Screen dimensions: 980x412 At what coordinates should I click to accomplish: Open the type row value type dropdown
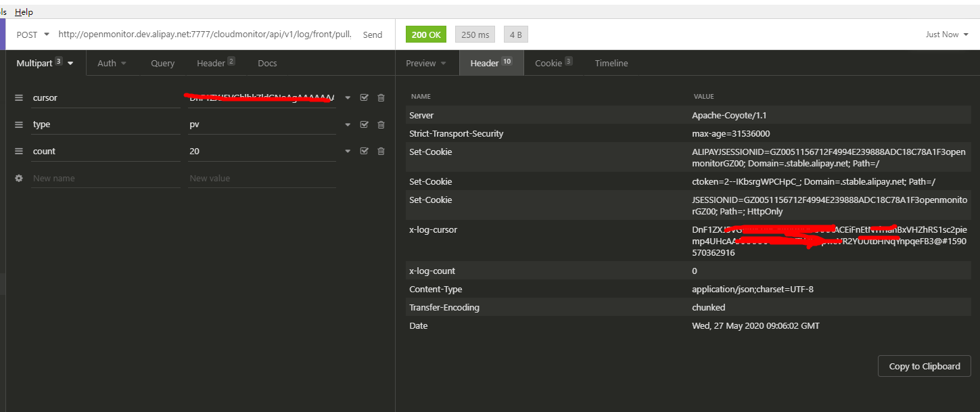coord(348,124)
